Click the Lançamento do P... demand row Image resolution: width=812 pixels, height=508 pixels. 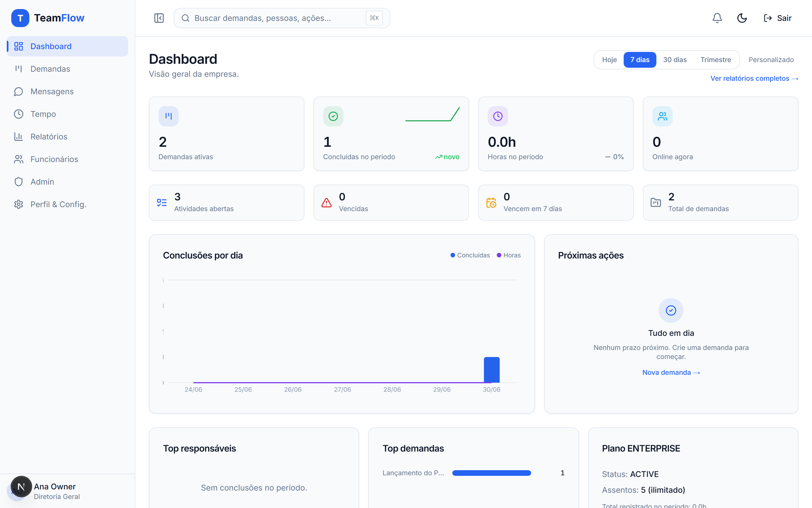[x=473, y=473]
